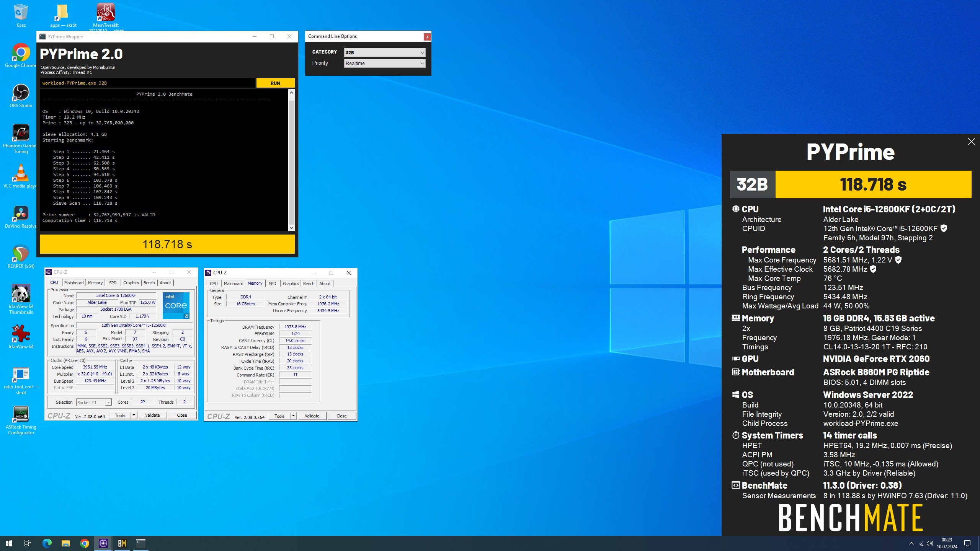Screen dimensions: 980x551
Task: Switch to CPU-Z taskbar icon
Action: [103, 543]
